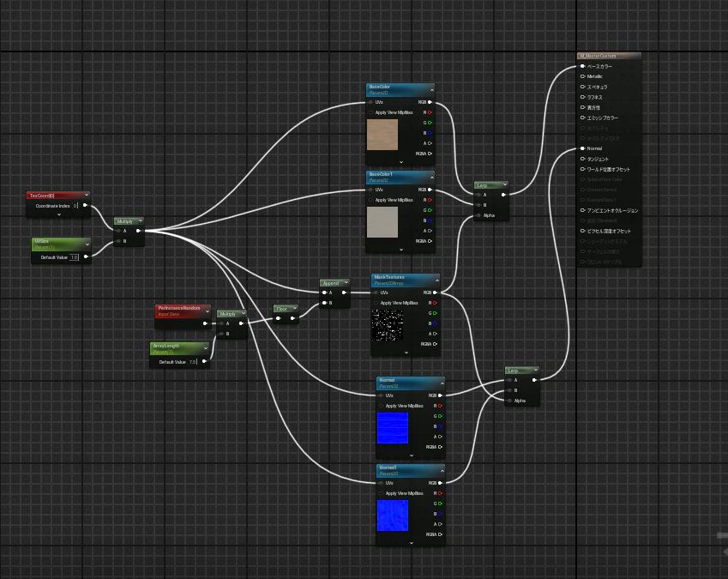Open the UVSize node header dropdown
The width and height of the screenshot is (728, 579).
click(x=87, y=244)
